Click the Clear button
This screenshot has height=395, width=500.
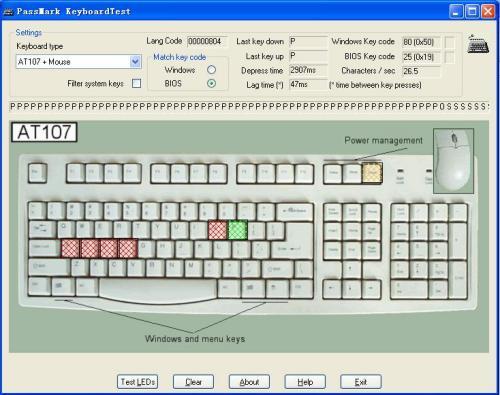coord(193,382)
